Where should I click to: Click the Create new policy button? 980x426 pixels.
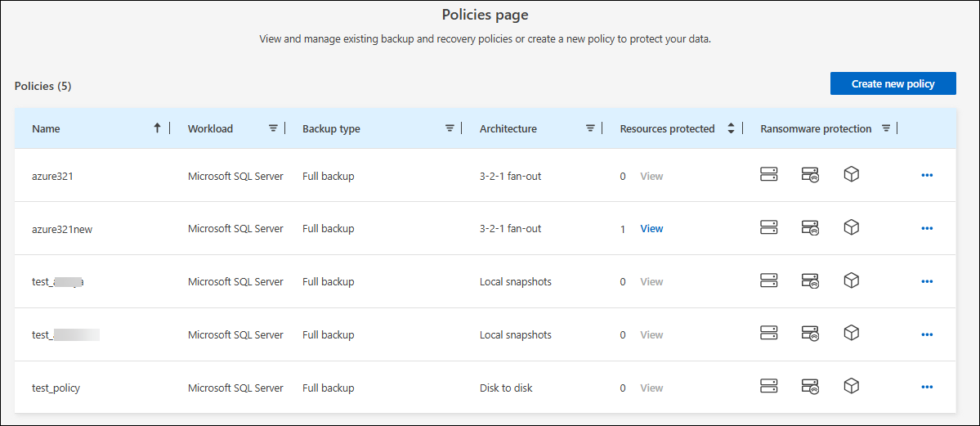[x=893, y=83]
